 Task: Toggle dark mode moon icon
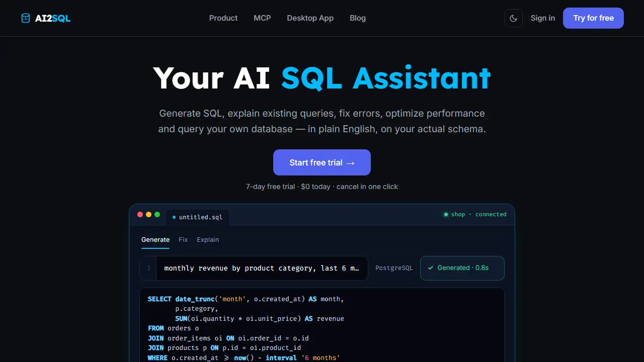(514, 18)
